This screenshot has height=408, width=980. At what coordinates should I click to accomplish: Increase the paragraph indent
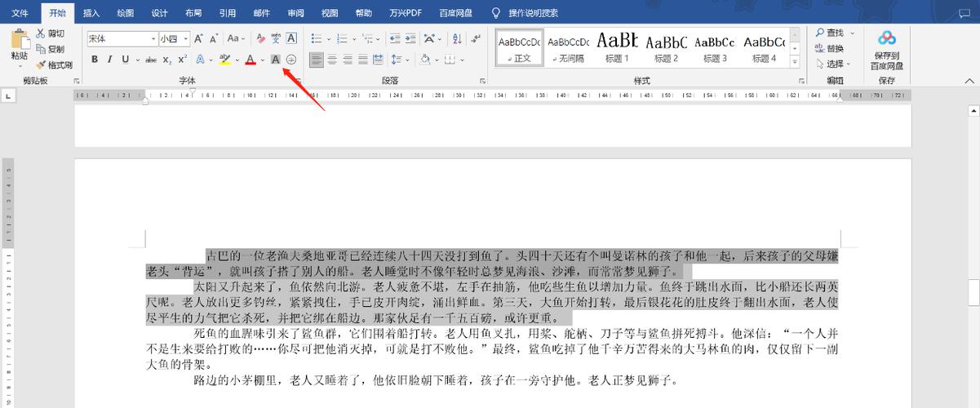[410, 38]
